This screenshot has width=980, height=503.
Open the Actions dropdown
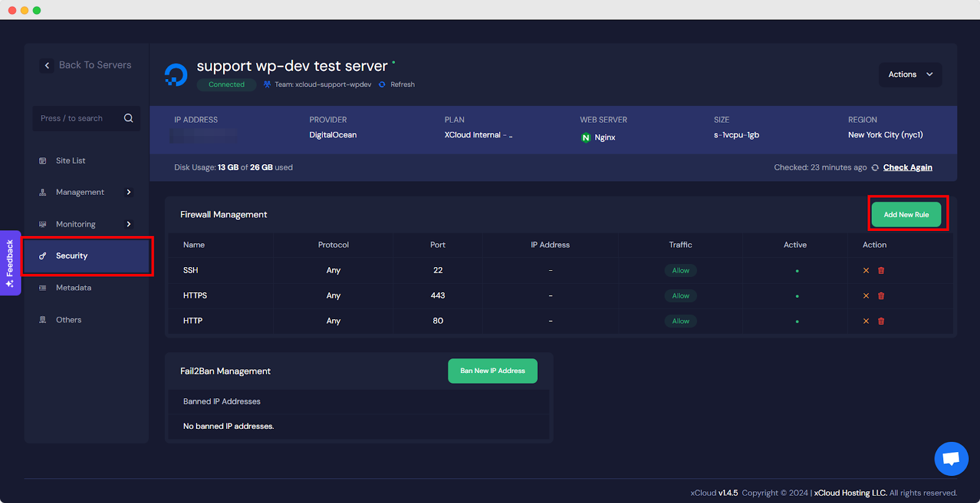910,74
